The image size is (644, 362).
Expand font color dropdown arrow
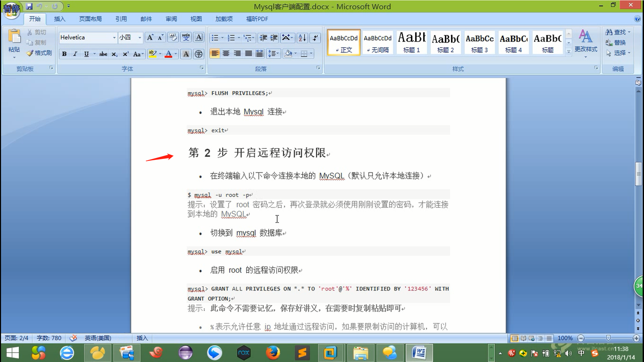point(176,54)
